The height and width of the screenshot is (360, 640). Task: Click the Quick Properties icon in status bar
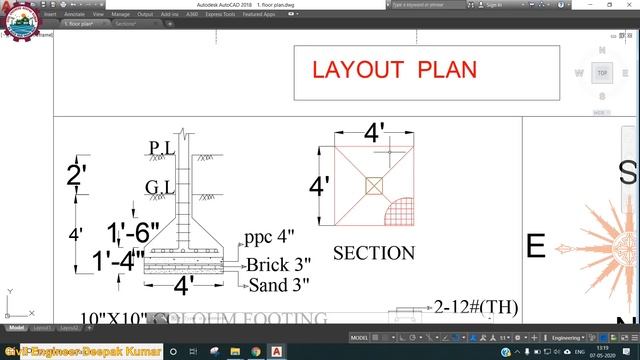[x=591, y=338]
